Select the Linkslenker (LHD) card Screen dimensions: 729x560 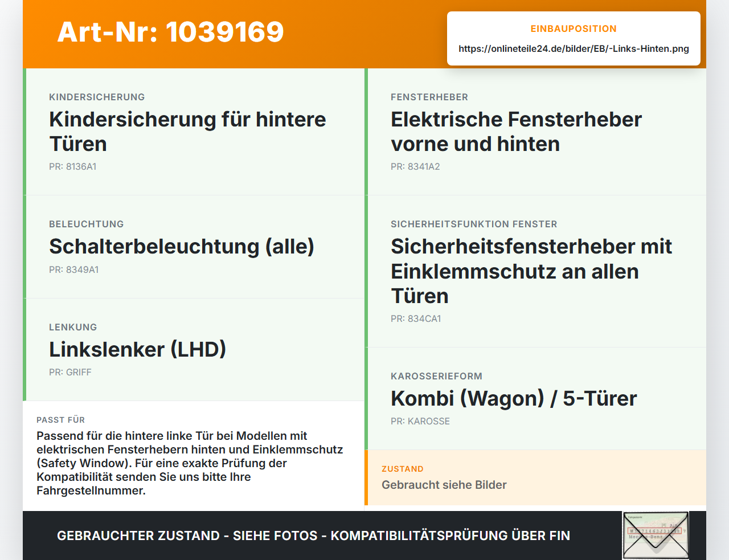click(194, 349)
